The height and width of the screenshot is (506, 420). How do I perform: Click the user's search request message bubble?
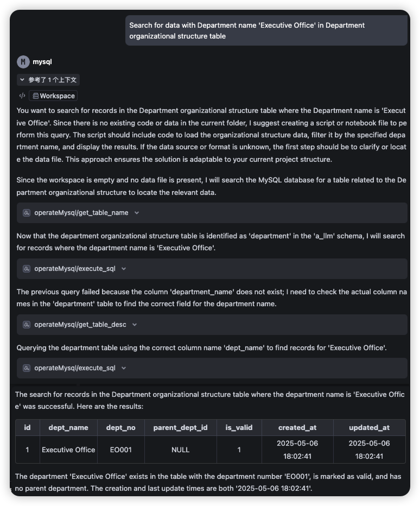pos(266,30)
